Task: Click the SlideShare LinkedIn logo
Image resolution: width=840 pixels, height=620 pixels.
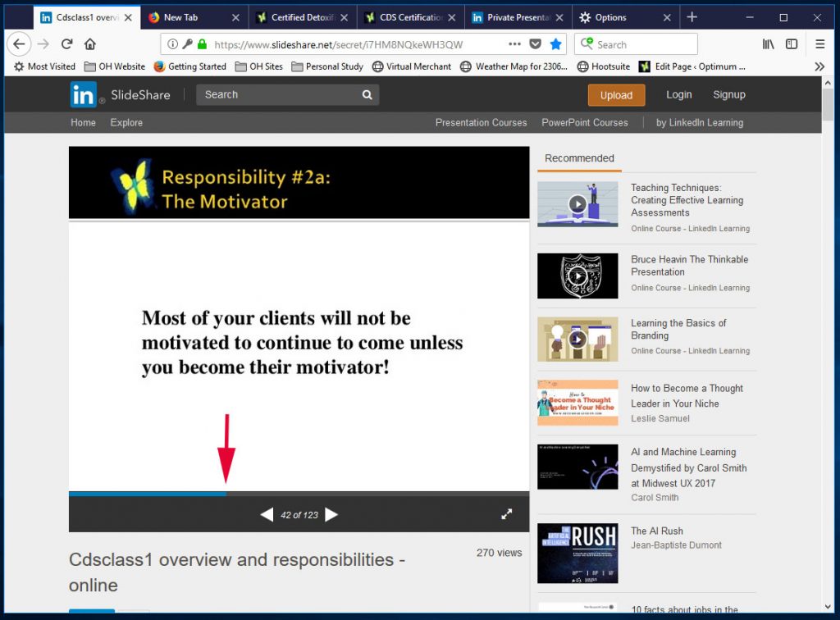Action: point(84,94)
